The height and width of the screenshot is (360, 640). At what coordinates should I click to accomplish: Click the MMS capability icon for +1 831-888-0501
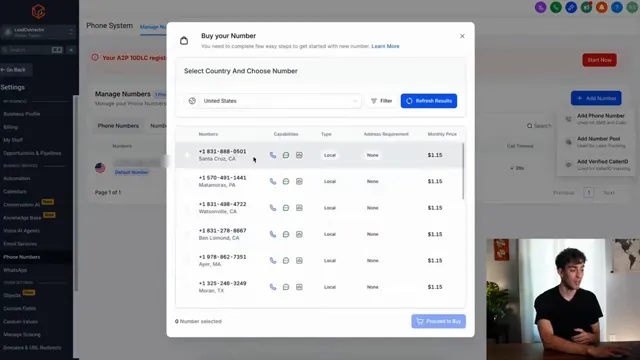(299, 155)
